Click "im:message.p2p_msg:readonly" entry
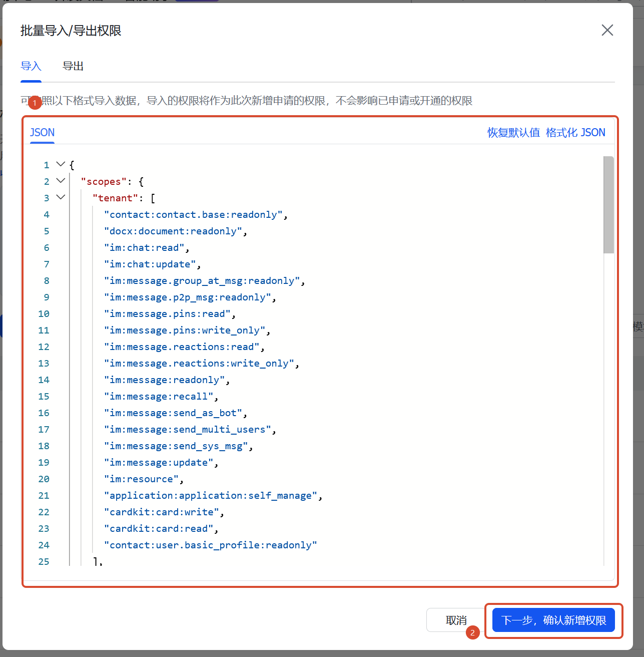 coord(188,297)
